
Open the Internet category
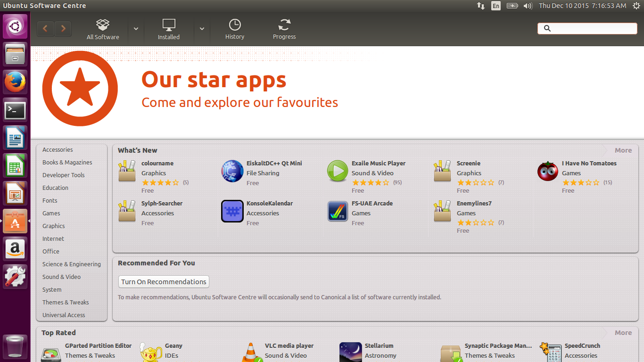[x=53, y=239]
